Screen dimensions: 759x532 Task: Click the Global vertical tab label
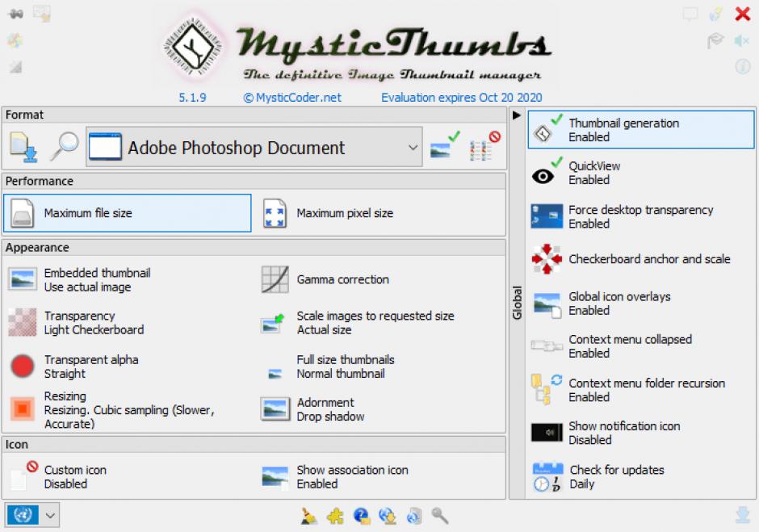[x=517, y=303]
